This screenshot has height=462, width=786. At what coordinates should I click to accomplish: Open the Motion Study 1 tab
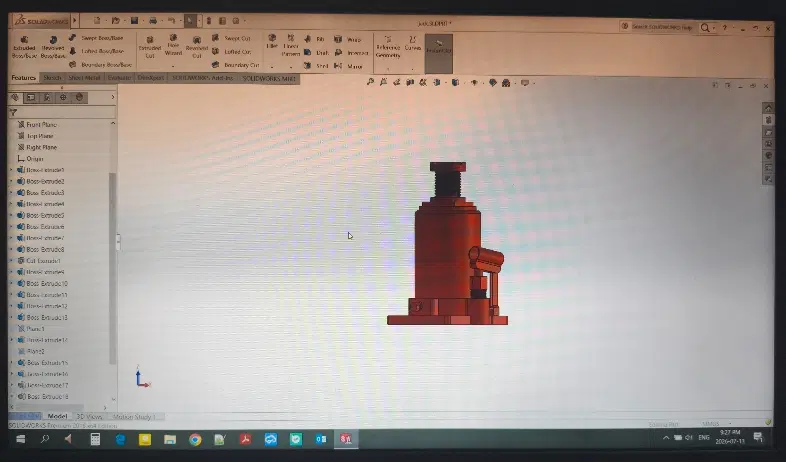pos(134,417)
